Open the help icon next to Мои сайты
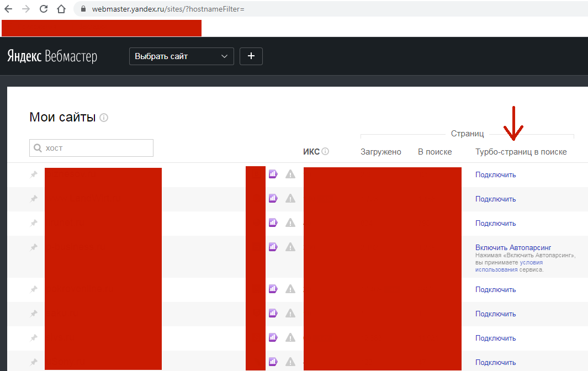The image size is (588, 371). [104, 118]
